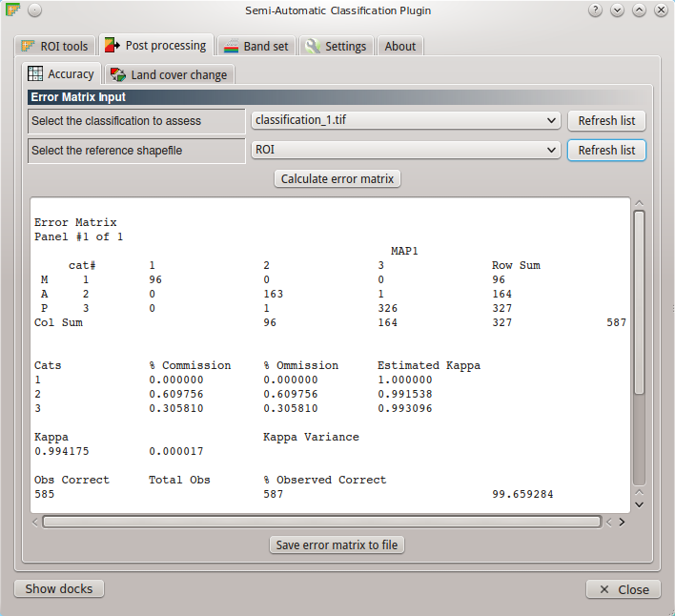Screen dimensions: 675x616
Task: Click the '% Commission' column header
Action: (190, 365)
